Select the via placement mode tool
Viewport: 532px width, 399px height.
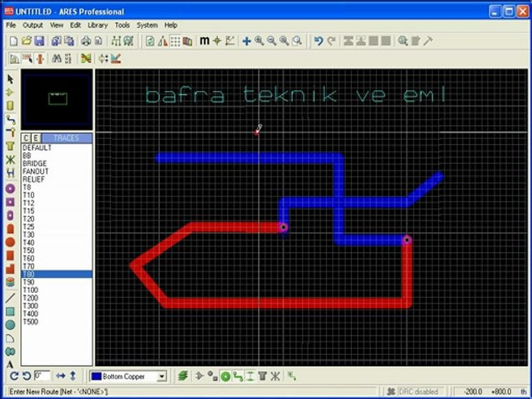click(10, 132)
